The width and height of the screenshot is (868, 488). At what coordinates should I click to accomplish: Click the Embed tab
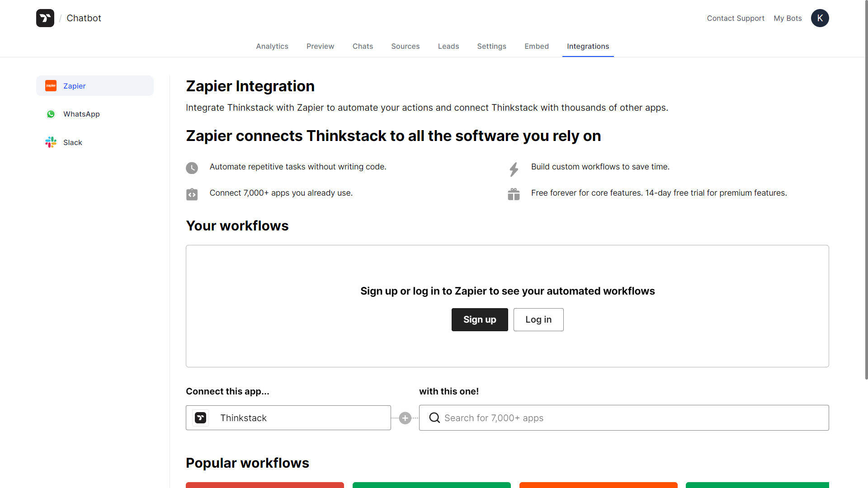point(536,46)
